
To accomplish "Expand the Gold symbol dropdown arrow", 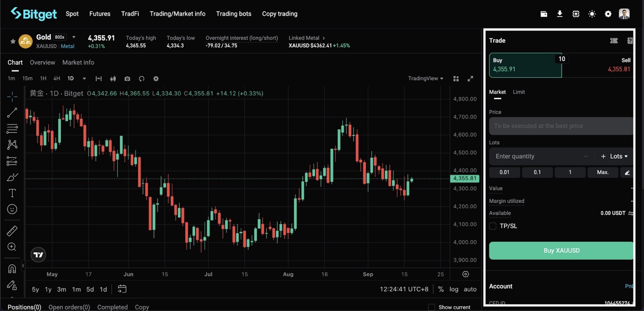I will 74,37.
